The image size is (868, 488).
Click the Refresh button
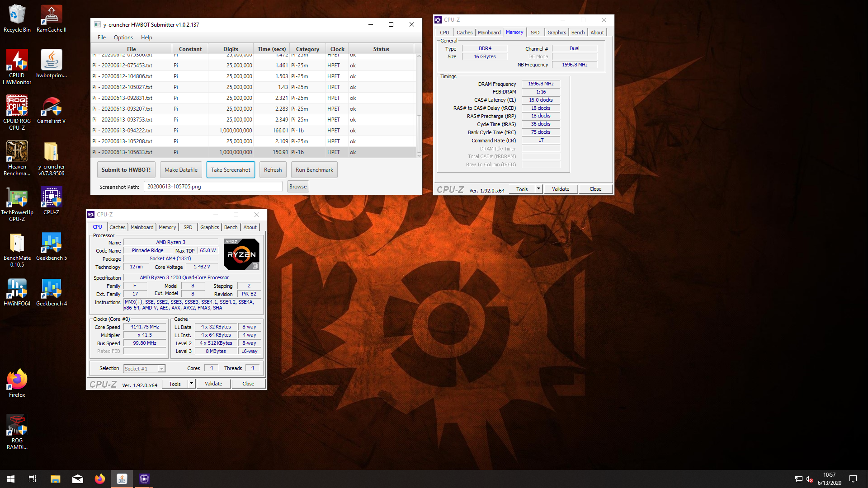point(273,170)
